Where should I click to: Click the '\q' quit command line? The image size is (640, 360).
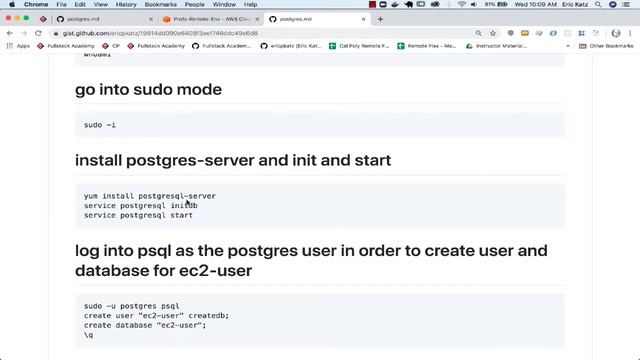pyautogui.click(x=89, y=335)
